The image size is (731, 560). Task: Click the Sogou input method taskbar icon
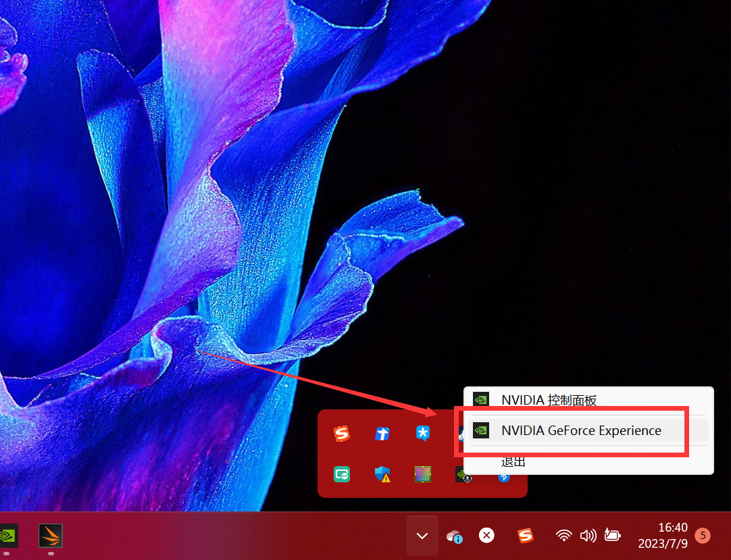tap(526, 536)
